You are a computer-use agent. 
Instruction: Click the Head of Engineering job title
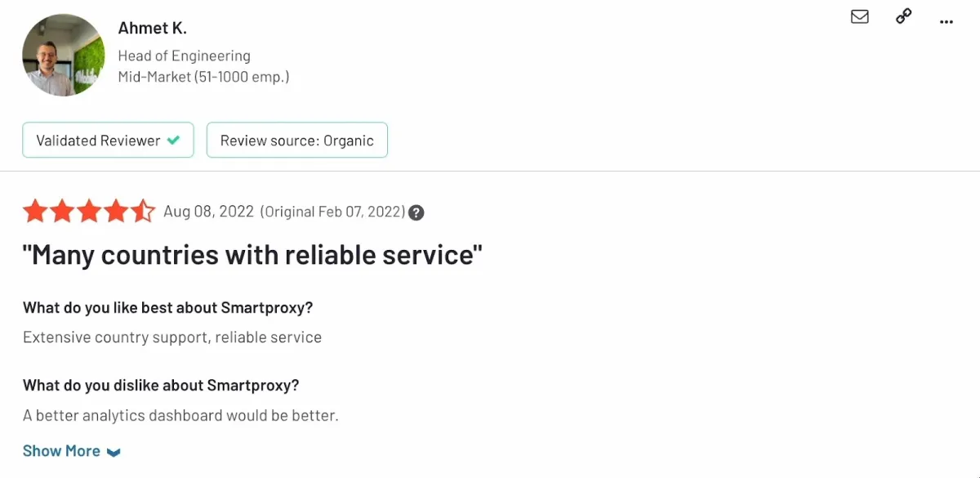point(184,56)
